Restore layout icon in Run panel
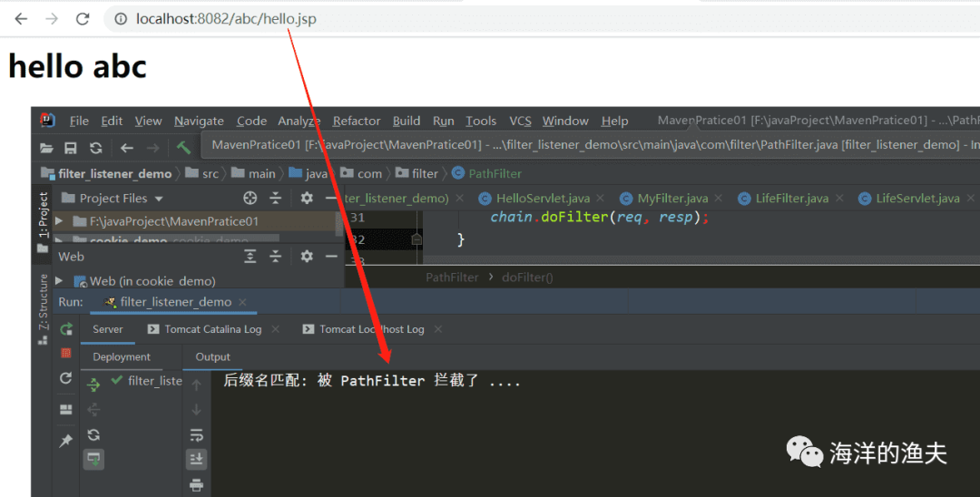This screenshot has height=497, width=980. point(65,410)
